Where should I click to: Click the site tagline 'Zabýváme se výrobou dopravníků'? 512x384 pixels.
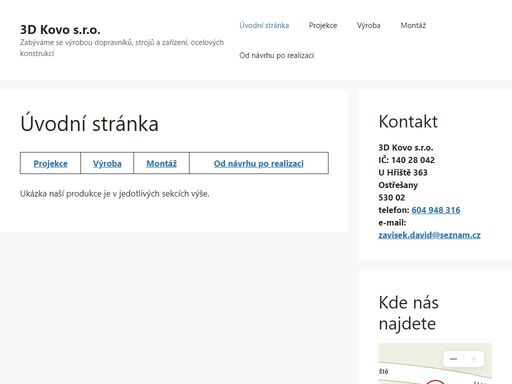[x=122, y=48]
